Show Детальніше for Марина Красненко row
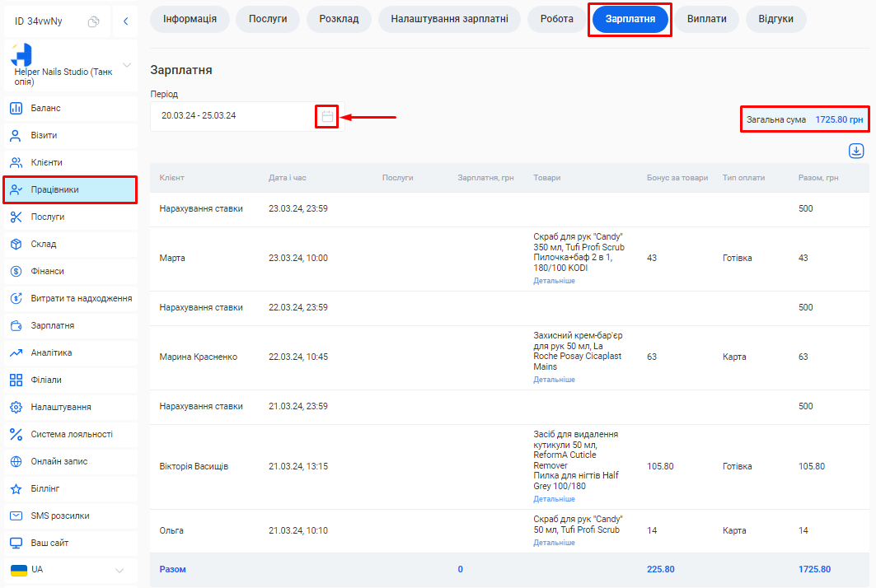 coord(554,380)
